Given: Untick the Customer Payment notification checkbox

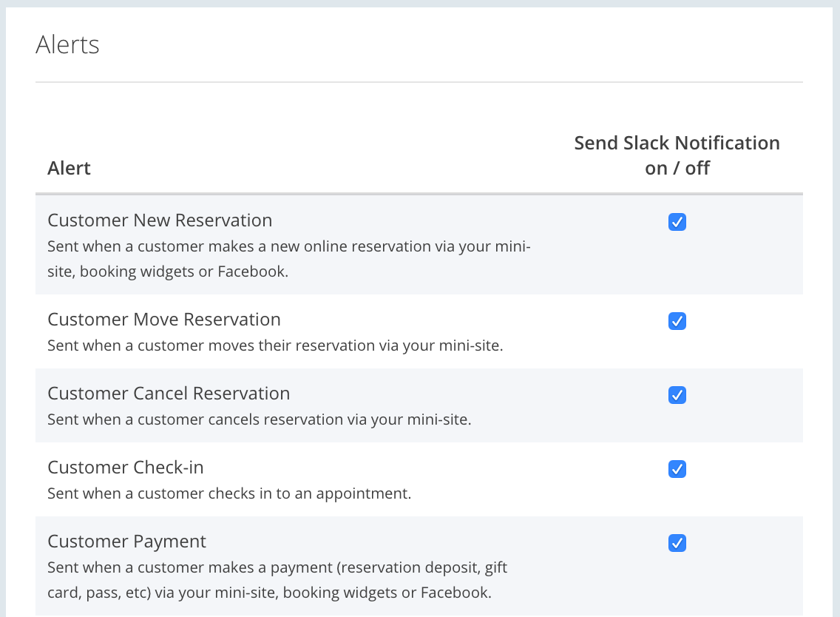Looking at the screenshot, I should [677, 543].
